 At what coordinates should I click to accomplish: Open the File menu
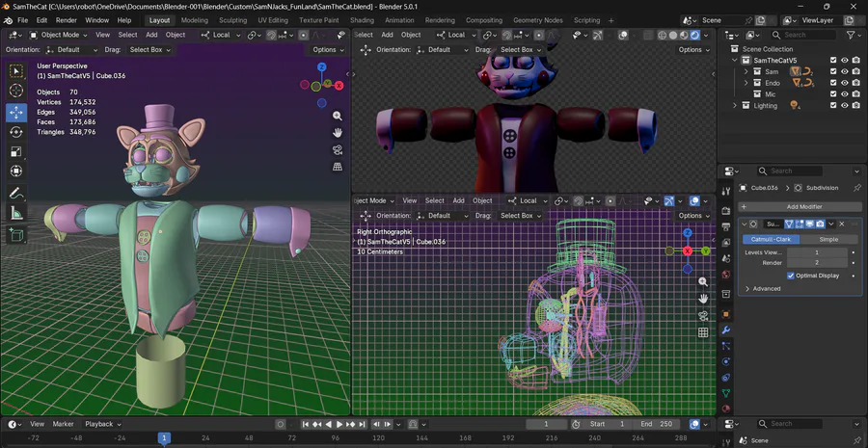coord(23,20)
